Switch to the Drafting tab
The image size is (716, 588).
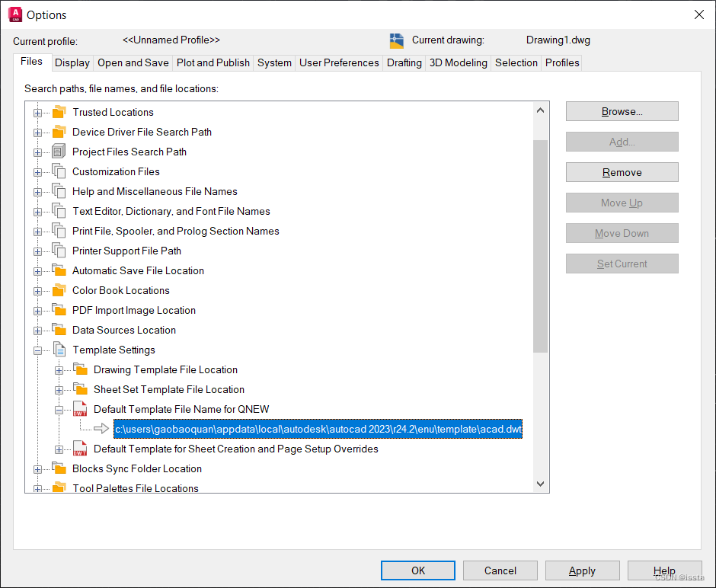click(x=404, y=62)
